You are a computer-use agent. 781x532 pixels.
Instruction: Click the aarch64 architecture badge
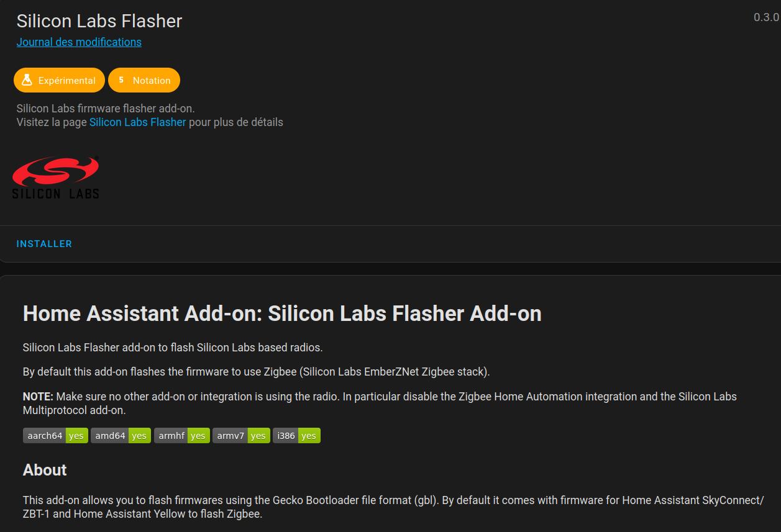[x=55, y=436]
